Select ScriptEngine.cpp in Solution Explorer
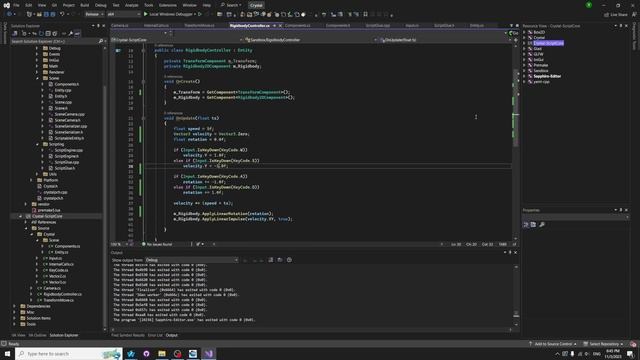640x360 pixels. tap(68, 150)
